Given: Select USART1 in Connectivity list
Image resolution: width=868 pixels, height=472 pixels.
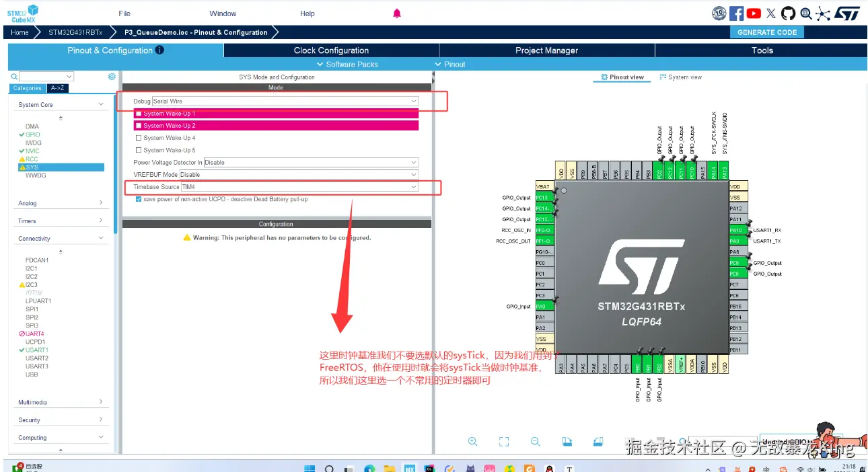Looking at the screenshot, I should 37,350.
